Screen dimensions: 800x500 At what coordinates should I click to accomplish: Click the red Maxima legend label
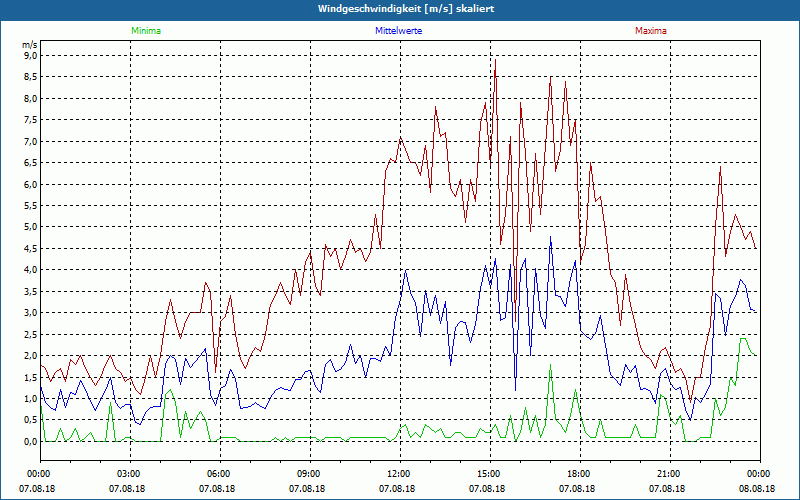[x=651, y=31]
